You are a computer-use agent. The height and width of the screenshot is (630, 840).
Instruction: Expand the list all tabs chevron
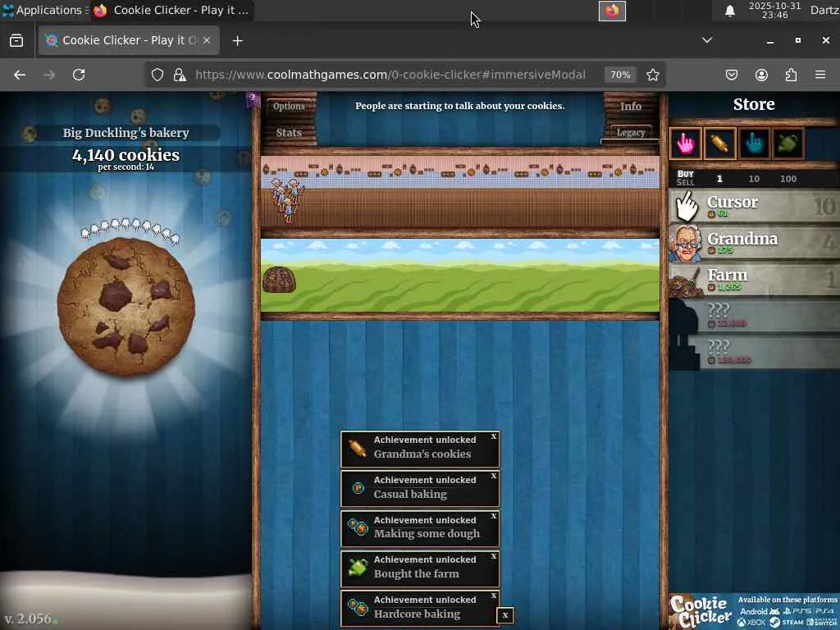click(707, 40)
